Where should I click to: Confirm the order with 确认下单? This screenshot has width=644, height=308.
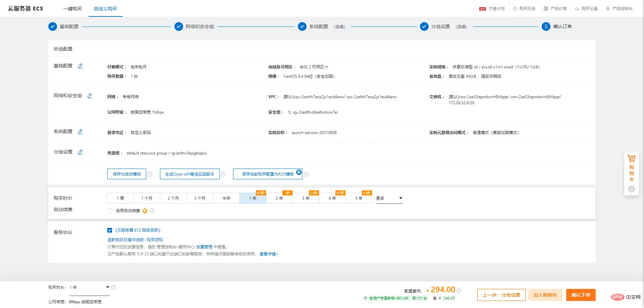pyautogui.click(x=581, y=295)
